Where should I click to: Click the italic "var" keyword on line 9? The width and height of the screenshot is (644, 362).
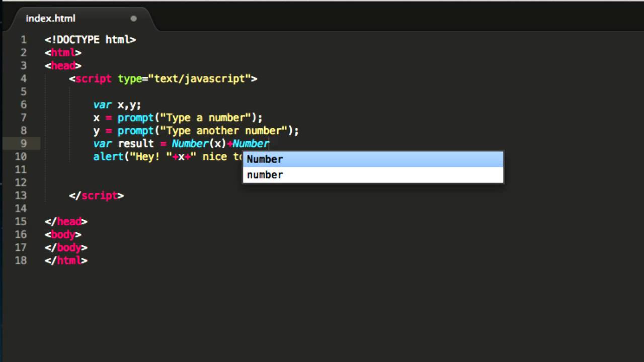pyautogui.click(x=102, y=144)
